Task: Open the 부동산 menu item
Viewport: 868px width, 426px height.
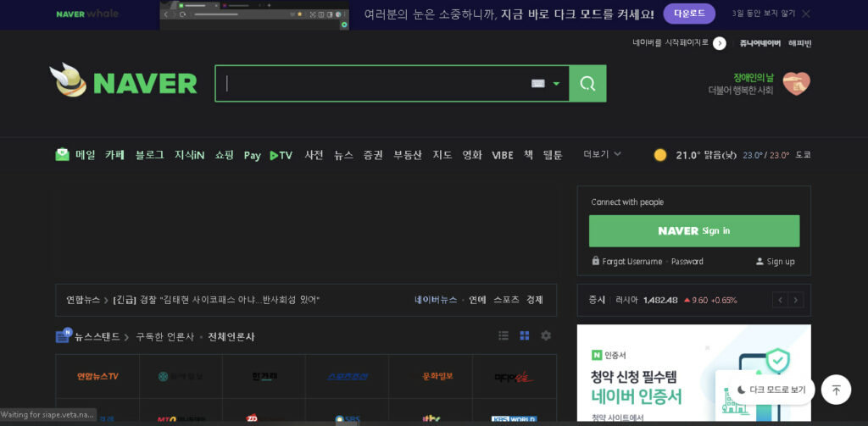Action: (408, 155)
